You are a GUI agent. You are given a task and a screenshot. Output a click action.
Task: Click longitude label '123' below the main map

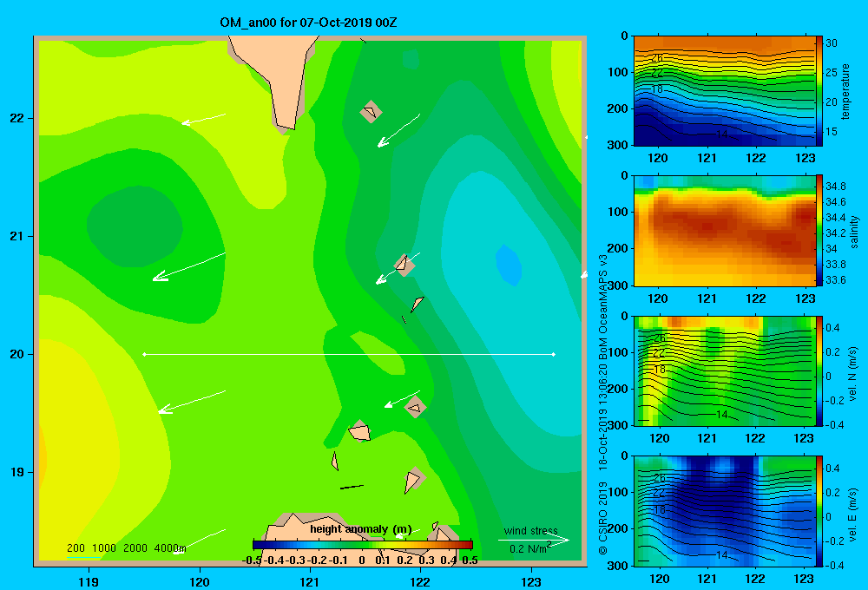[x=531, y=581]
